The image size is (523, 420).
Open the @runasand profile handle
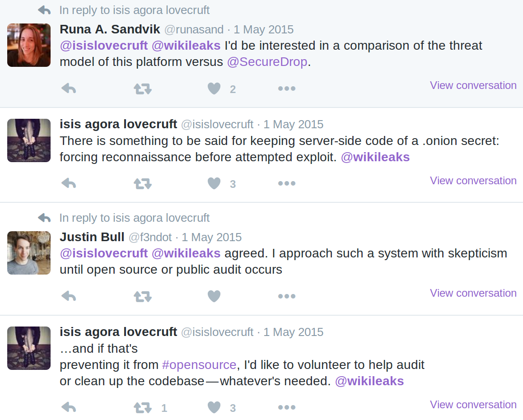point(194,30)
